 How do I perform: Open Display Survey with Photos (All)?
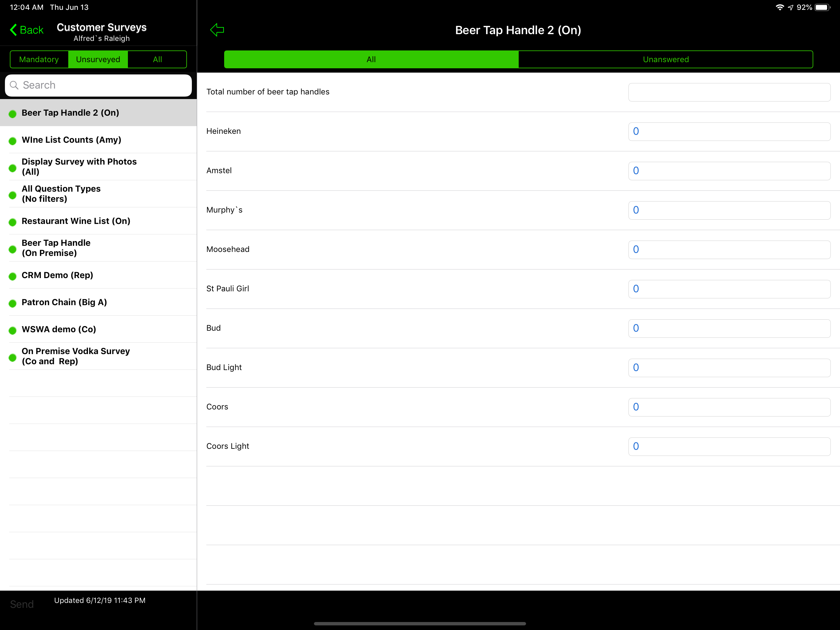coord(98,167)
